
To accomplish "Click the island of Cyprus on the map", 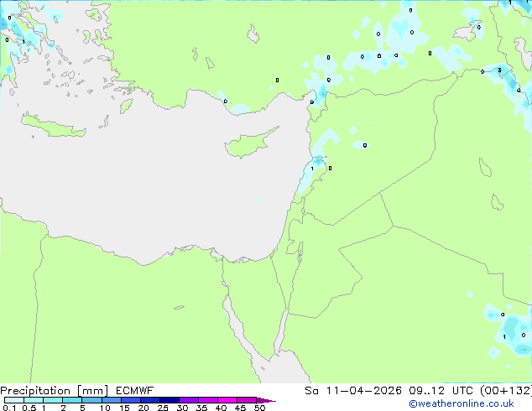I will click(x=248, y=145).
